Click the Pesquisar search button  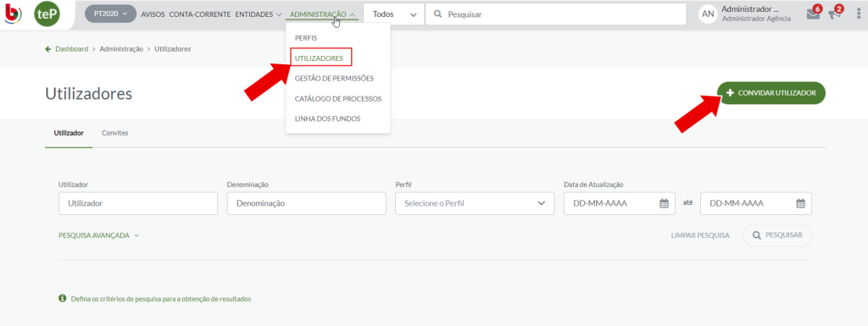click(777, 235)
